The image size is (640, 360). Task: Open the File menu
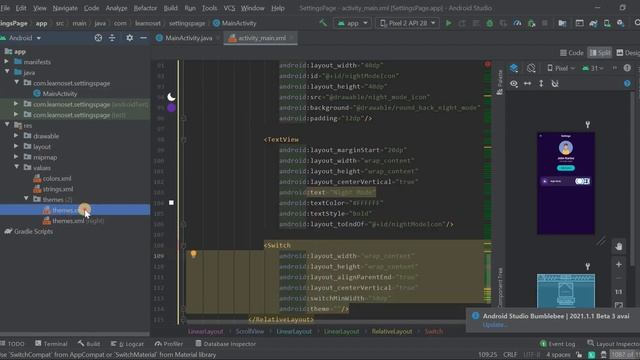coord(5,8)
